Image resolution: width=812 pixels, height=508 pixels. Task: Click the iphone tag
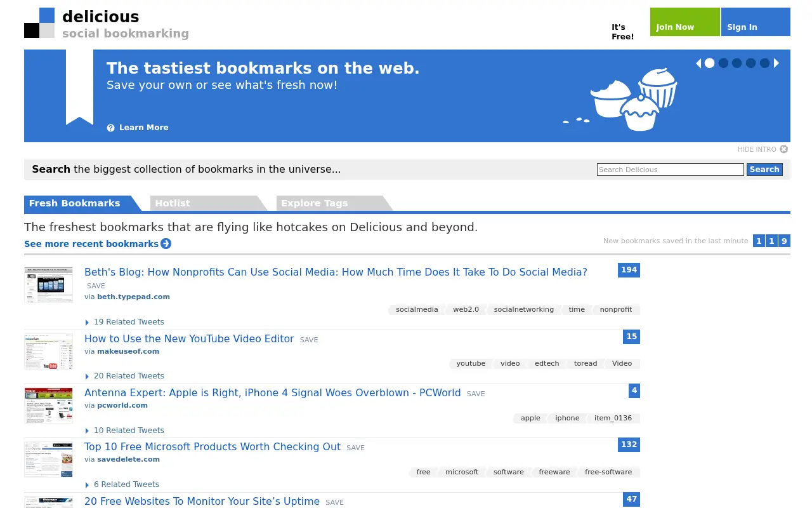point(567,418)
